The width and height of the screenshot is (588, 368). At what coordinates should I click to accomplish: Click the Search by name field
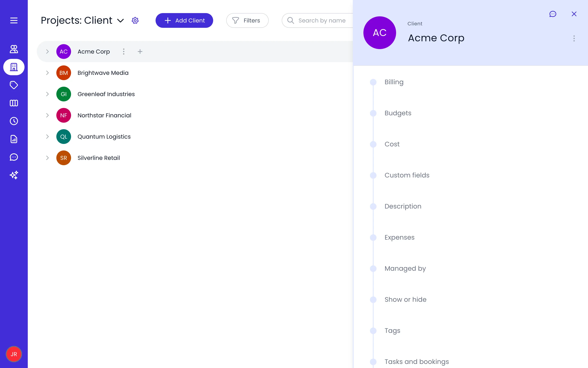317,20
